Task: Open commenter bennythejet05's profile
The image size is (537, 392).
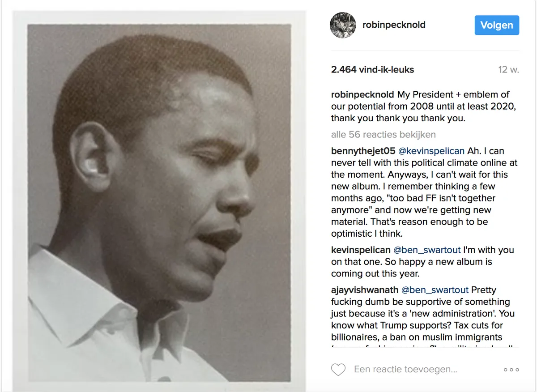Action: 363,151
